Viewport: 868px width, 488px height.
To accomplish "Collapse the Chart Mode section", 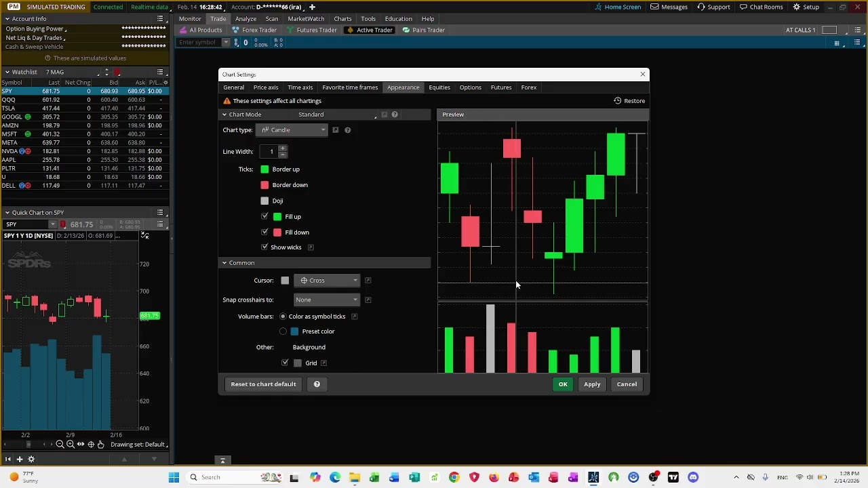I will [x=224, y=115].
